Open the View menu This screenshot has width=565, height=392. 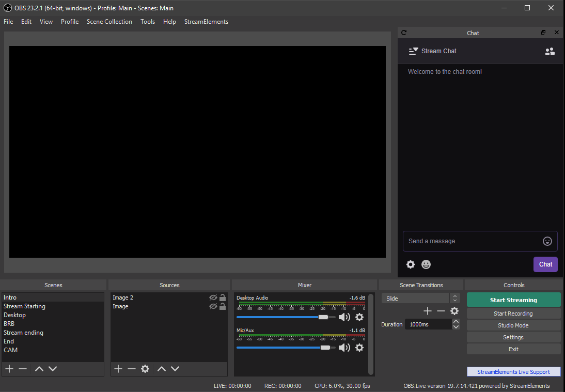(x=46, y=22)
